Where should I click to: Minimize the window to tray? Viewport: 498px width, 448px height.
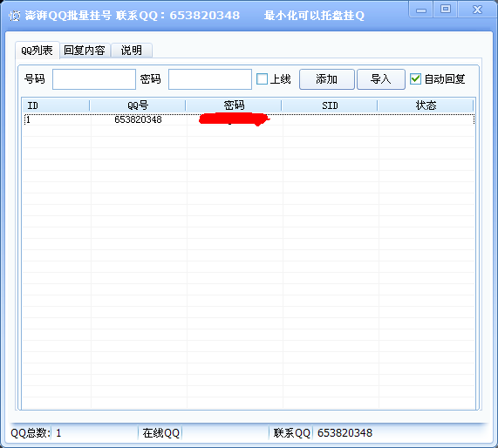pyautogui.click(x=421, y=10)
